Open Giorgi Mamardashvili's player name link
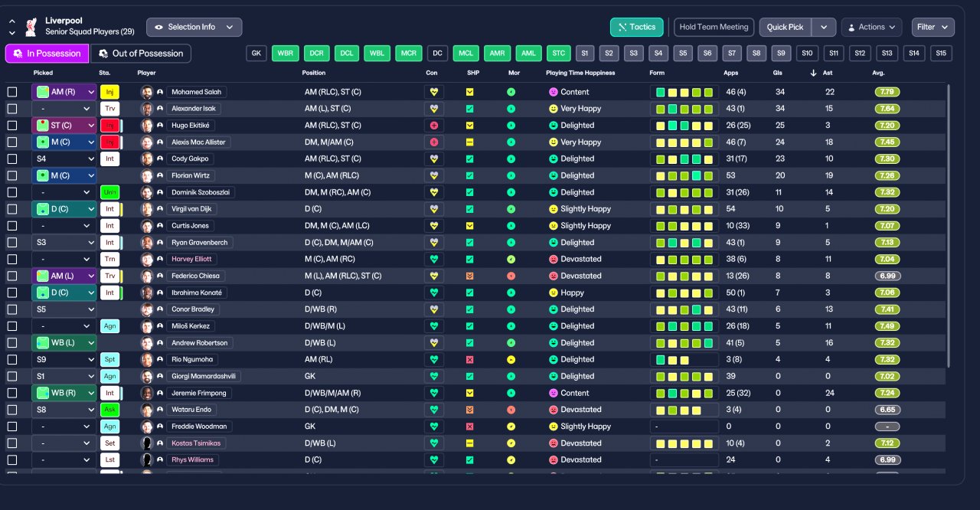980x510 pixels. click(204, 376)
